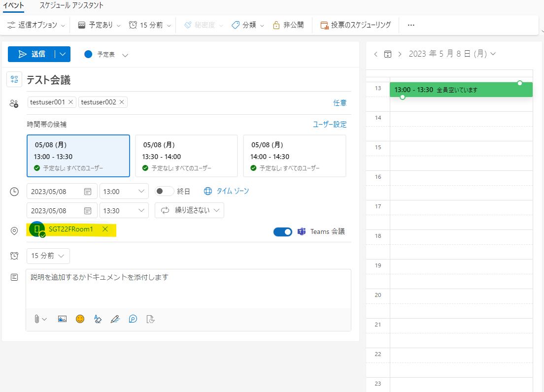This screenshot has width=544, height=392.
Task: Click the add attendees people icon
Action: click(x=14, y=103)
